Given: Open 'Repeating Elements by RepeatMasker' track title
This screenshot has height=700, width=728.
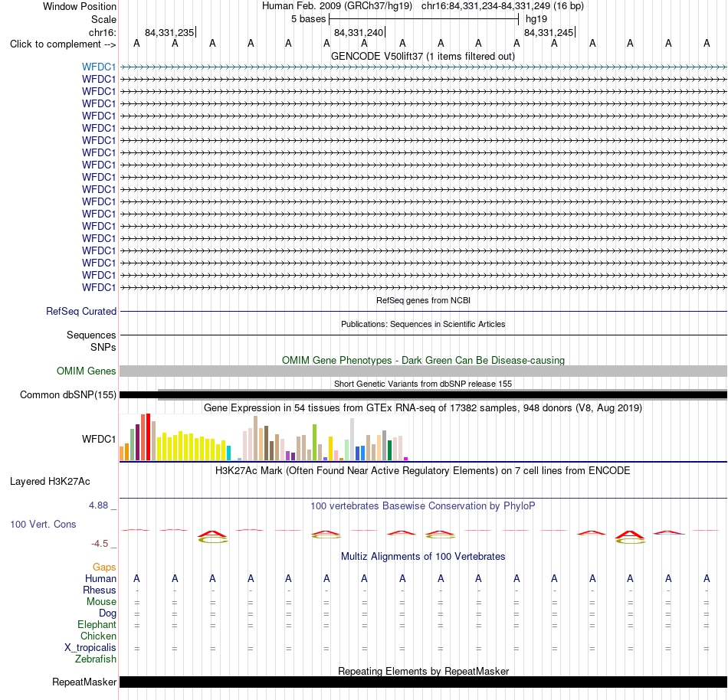Looking at the screenshot, I should click(x=423, y=671).
